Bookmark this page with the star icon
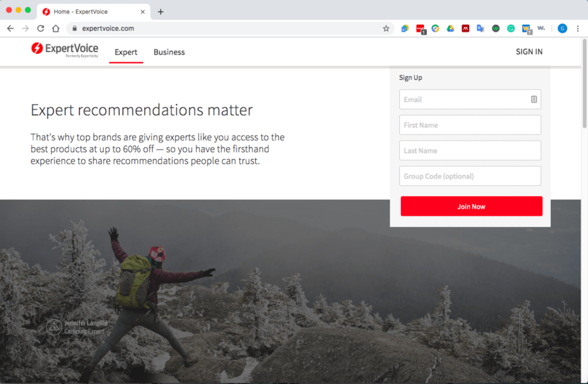This screenshot has width=588, height=384. (386, 28)
